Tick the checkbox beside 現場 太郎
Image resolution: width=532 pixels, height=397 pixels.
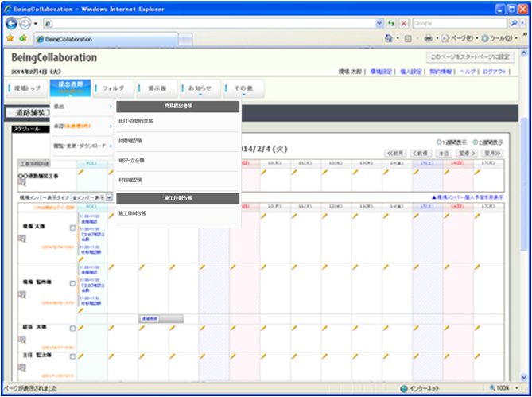point(72,228)
